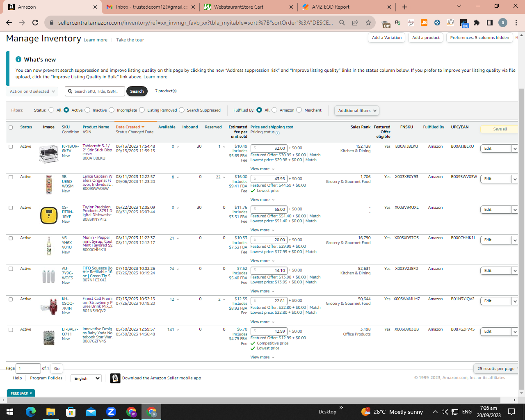Sort by the Product Name column header

(96, 127)
